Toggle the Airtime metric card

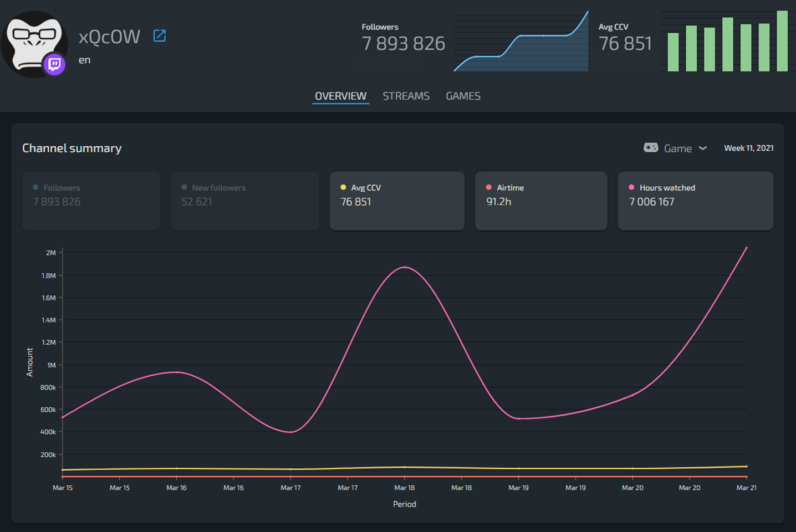[x=541, y=201]
